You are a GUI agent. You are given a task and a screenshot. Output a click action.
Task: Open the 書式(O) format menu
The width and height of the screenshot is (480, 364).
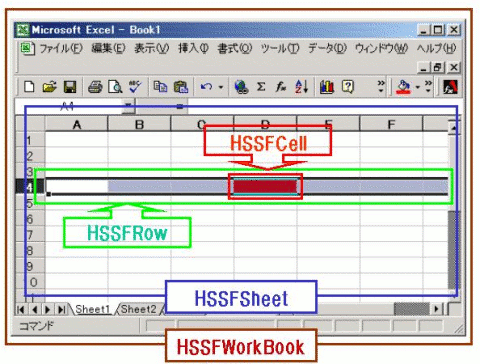pyautogui.click(x=235, y=49)
